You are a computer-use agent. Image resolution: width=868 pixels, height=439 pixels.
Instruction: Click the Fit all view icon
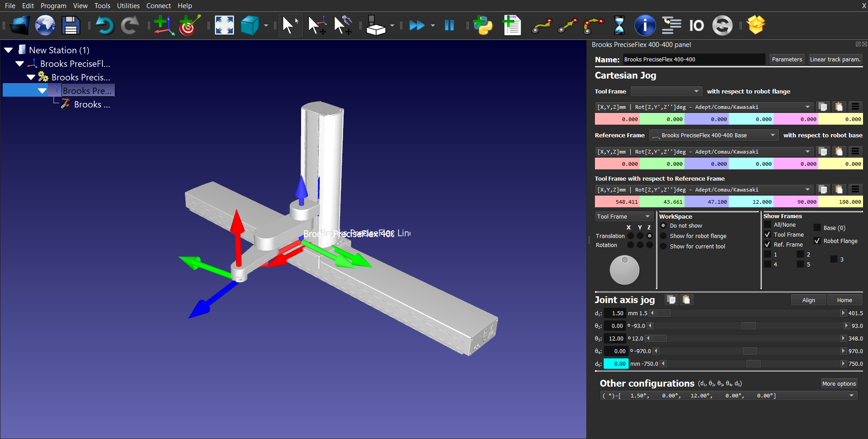(x=224, y=25)
